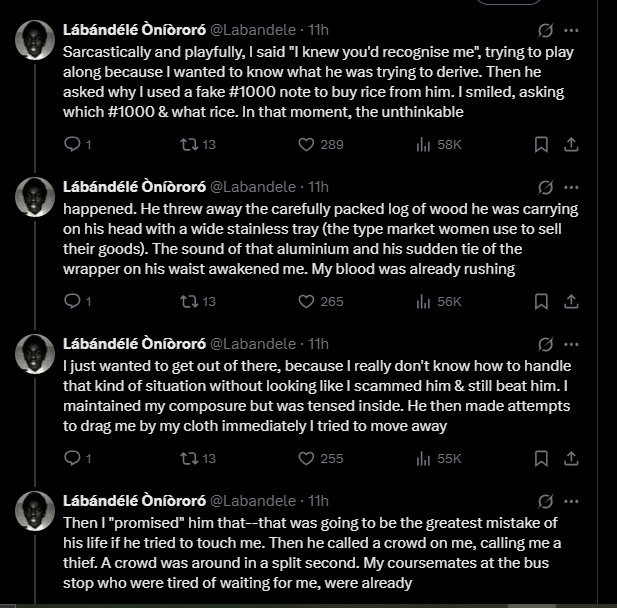Open more options on first tweet
This screenshot has height=608, width=617.
(x=571, y=30)
